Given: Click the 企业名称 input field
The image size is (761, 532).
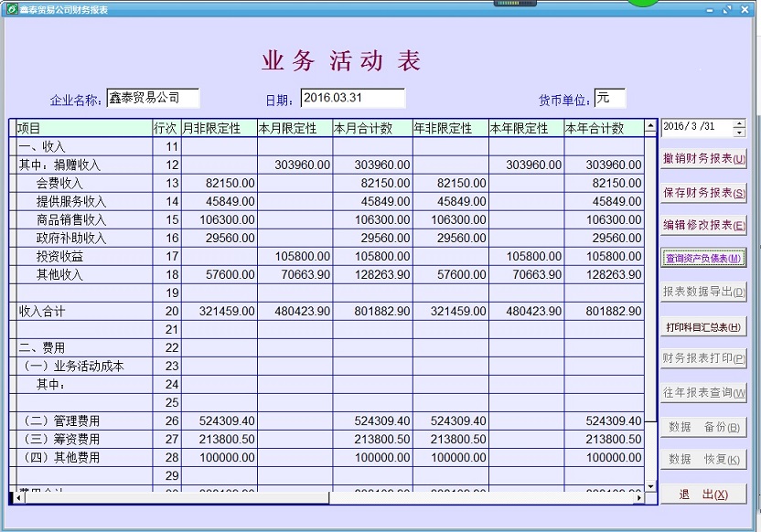Looking at the screenshot, I should click(152, 98).
